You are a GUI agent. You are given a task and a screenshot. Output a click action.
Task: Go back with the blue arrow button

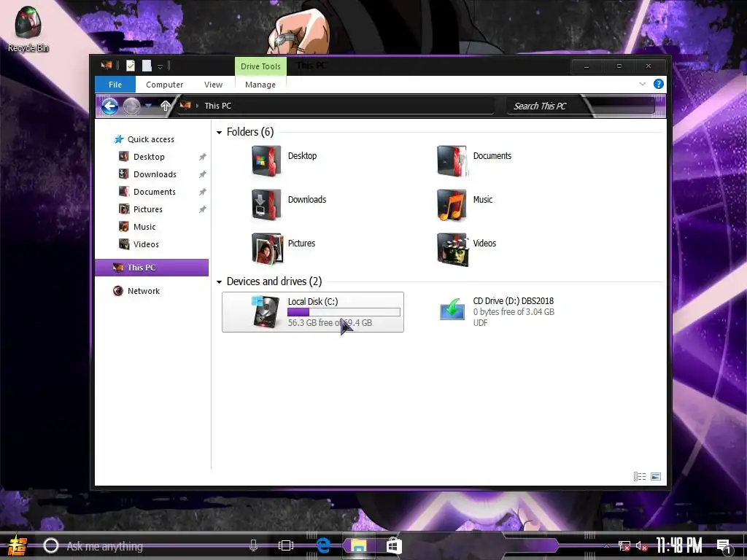(109, 106)
